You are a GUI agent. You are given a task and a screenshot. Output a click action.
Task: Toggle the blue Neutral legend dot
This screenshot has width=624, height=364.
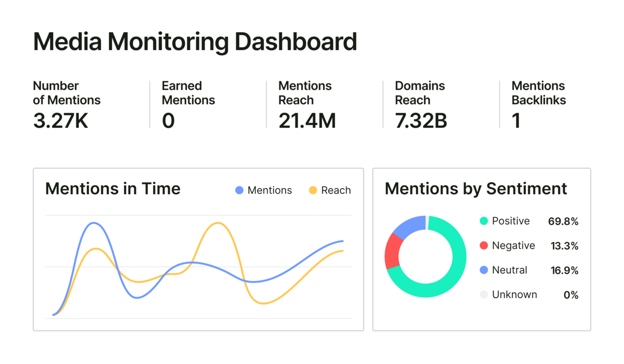pyautogui.click(x=484, y=270)
